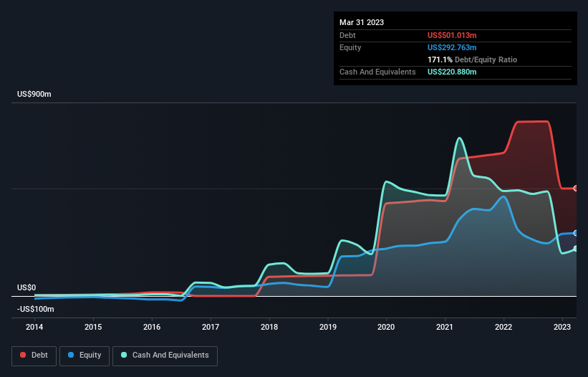Select the 2016 axis label
Image resolution: width=588 pixels, height=377 pixels.
152,327
